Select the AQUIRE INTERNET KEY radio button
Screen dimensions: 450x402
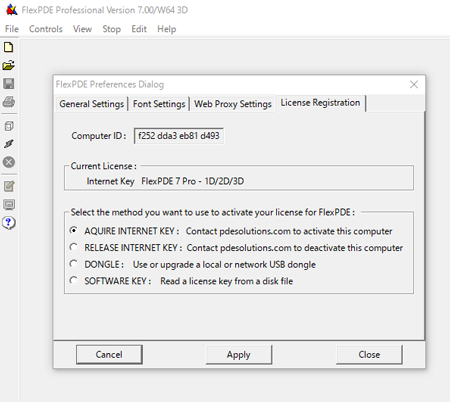tap(74, 230)
